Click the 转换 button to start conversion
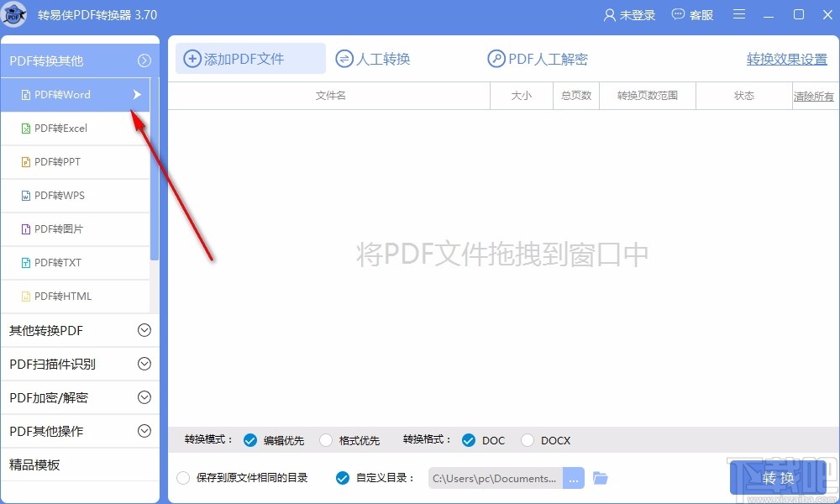This screenshot has width=840, height=504. 777,477
